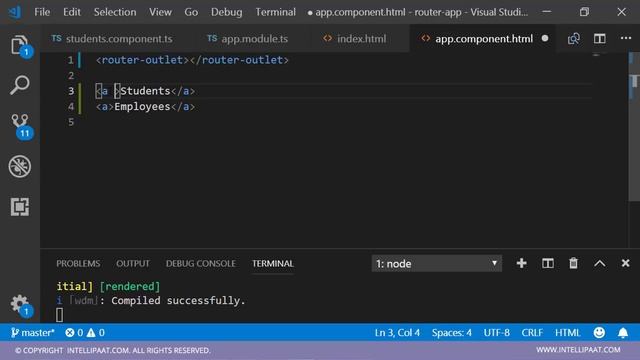Open the terminal selector dropdown '1: node'
This screenshot has height=360, width=640.
[437, 264]
